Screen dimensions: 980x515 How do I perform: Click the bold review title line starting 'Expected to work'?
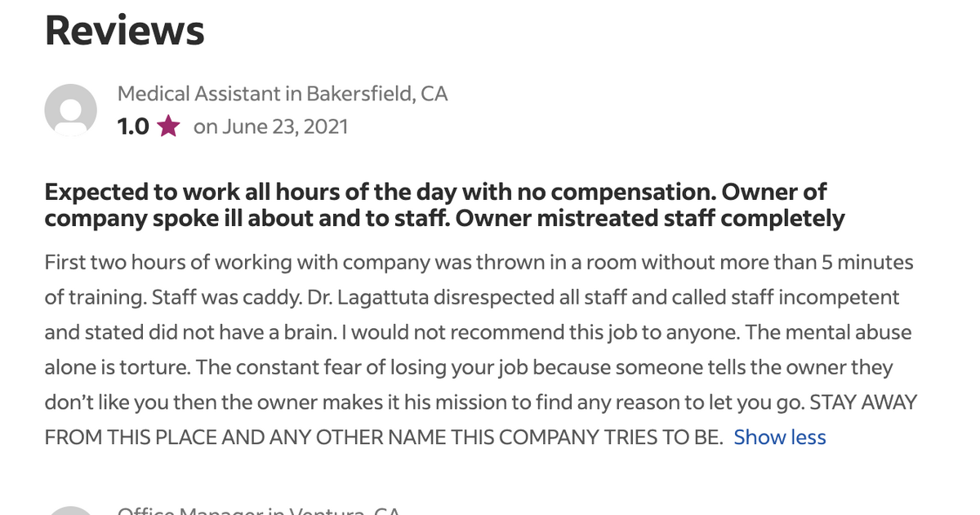pos(435,193)
